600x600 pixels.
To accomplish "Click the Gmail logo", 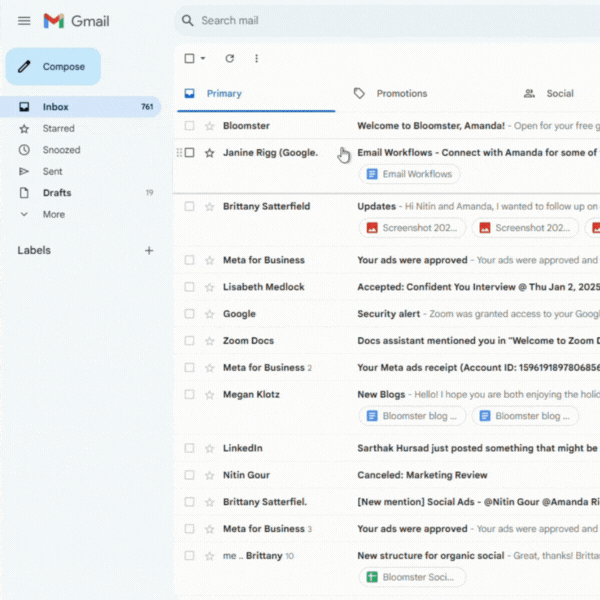I will coord(76,21).
